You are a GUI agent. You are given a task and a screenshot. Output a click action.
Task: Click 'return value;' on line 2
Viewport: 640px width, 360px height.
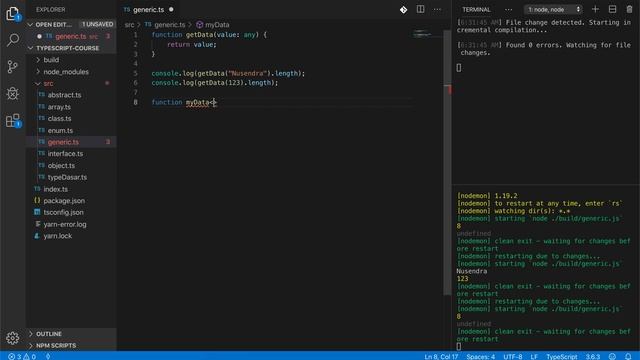(x=191, y=44)
